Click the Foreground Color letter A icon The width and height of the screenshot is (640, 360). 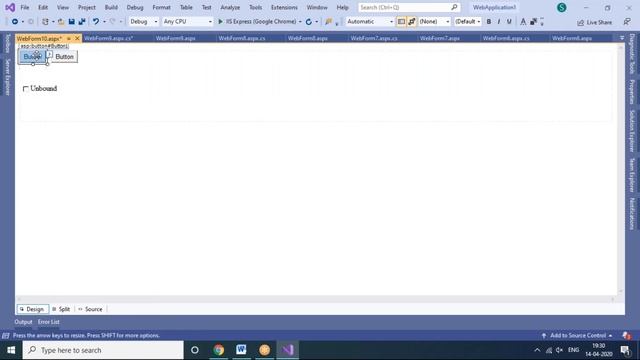pyautogui.click(x=523, y=22)
